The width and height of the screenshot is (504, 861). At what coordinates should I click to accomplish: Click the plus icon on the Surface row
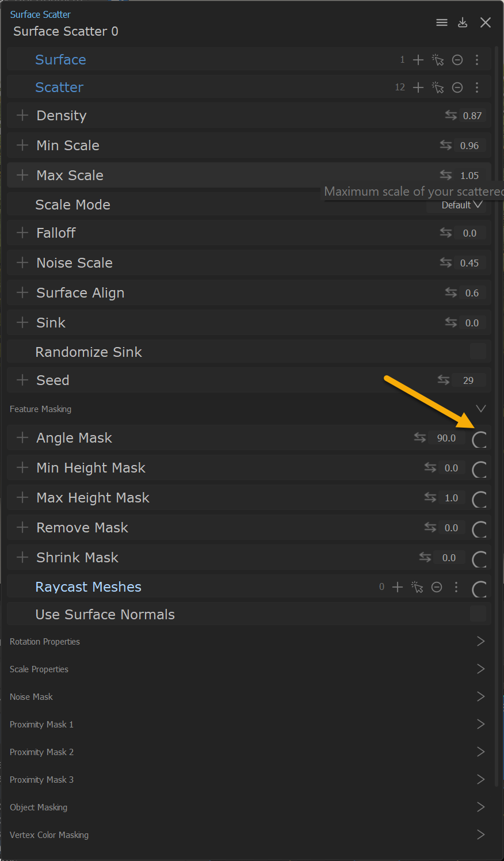point(418,59)
